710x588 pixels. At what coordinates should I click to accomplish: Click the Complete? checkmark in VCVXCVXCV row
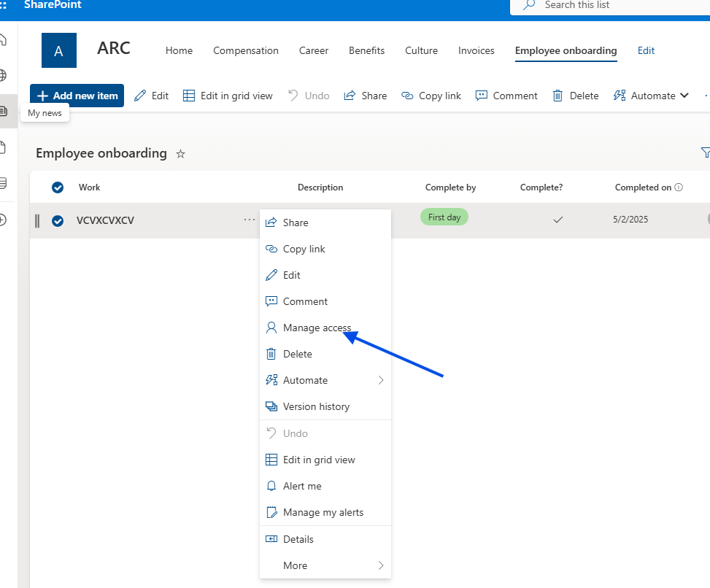click(558, 220)
